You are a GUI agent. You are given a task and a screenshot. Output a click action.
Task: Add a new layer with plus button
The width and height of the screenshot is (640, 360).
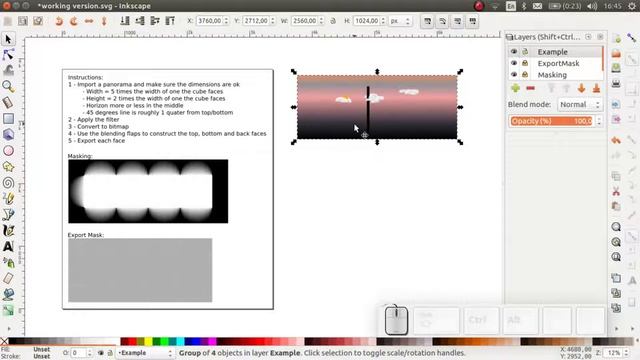pos(515,88)
